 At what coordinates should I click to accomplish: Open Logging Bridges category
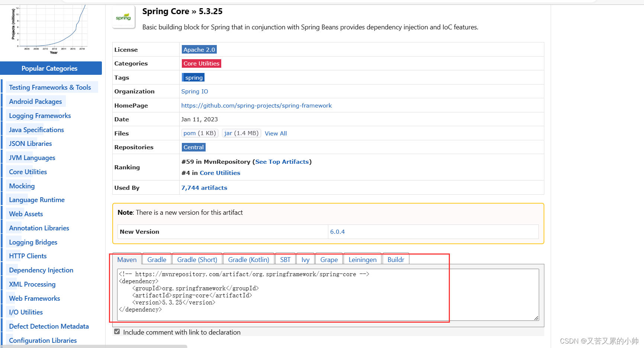click(33, 242)
